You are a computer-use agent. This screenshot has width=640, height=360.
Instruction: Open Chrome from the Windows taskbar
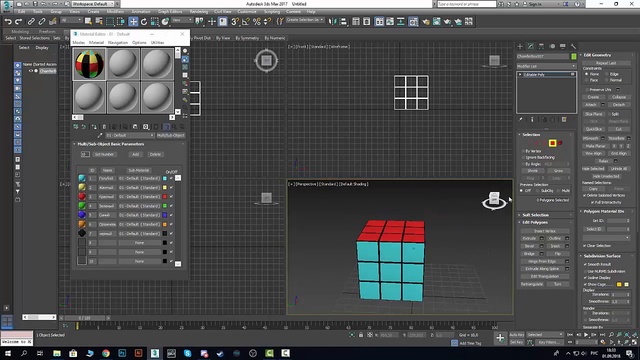[x=106, y=353]
